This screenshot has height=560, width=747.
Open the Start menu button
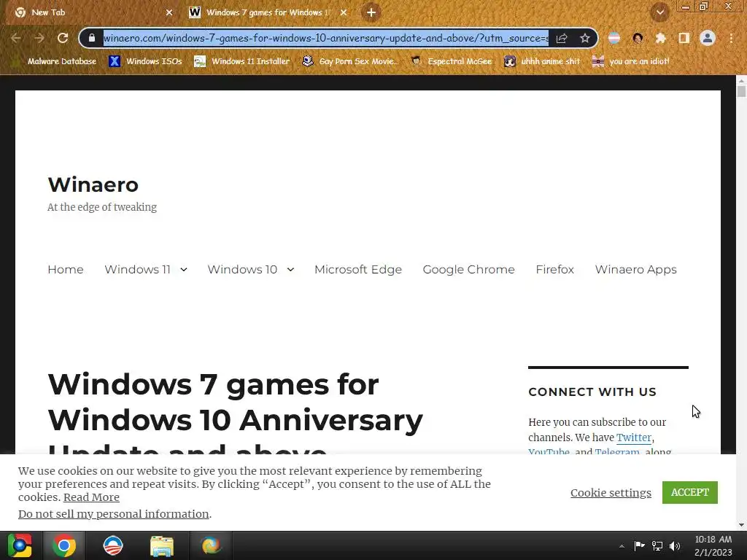coord(20,545)
